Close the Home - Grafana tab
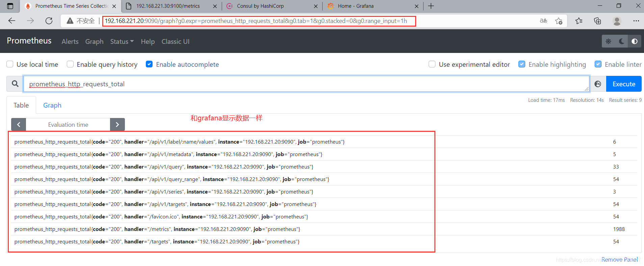This screenshot has width=644, height=266. coord(417,6)
